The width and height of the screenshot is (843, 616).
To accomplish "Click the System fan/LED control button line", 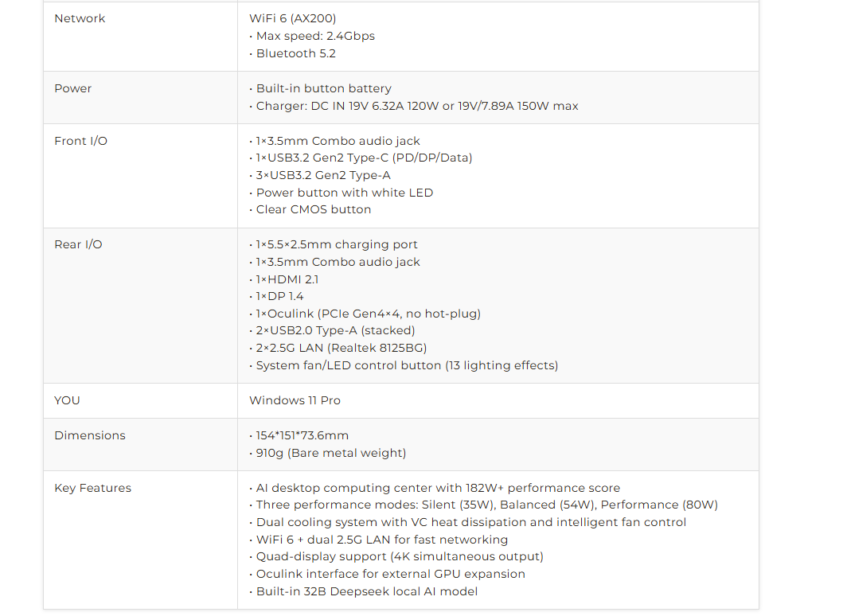I will coord(404,365).
